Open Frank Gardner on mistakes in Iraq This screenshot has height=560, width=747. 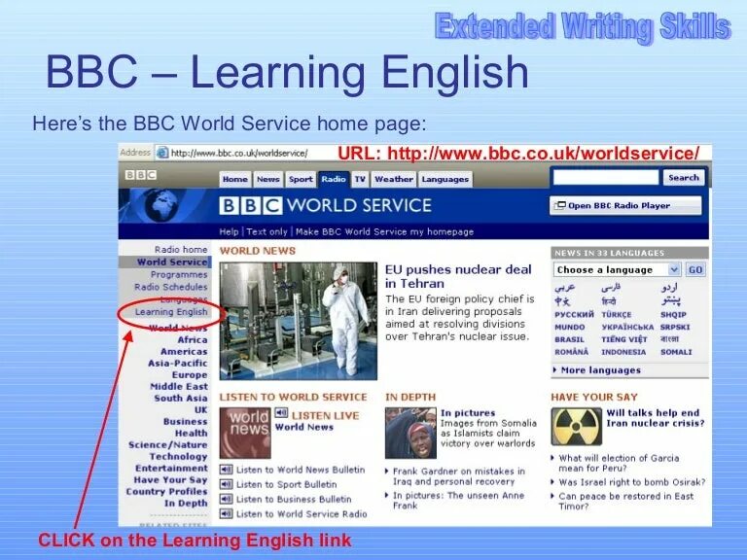pos(459,476)
